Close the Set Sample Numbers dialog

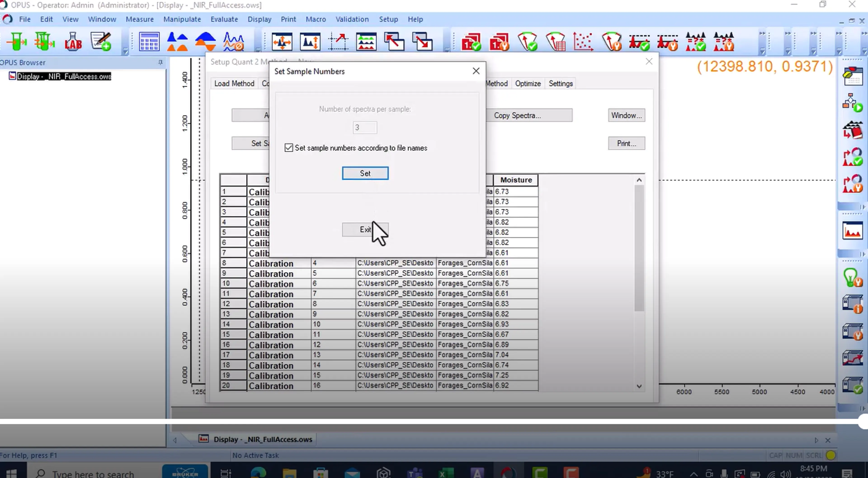click(x=476, y=71)
